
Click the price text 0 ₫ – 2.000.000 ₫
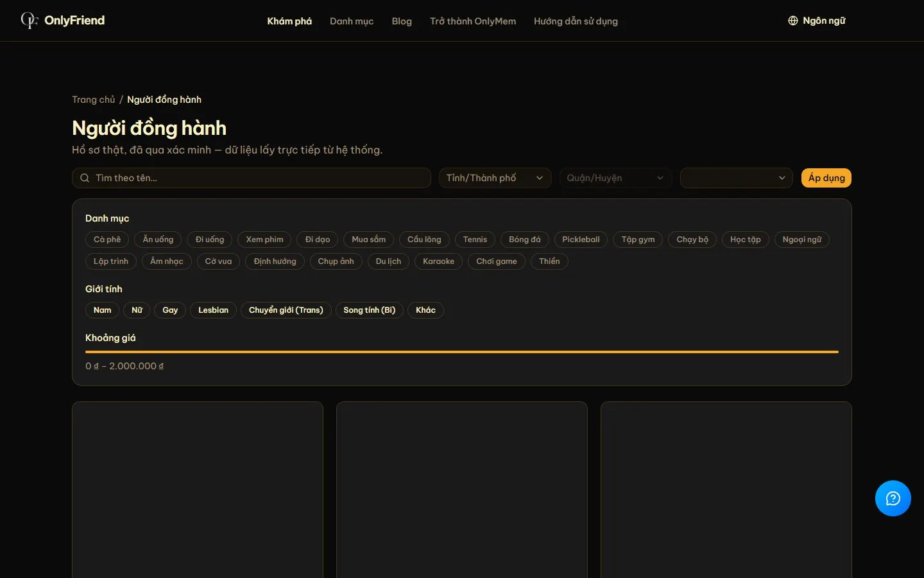point(124,366)
